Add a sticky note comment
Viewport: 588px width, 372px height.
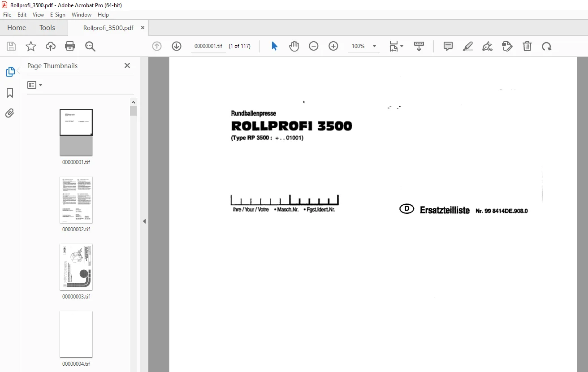pos(448,46)
